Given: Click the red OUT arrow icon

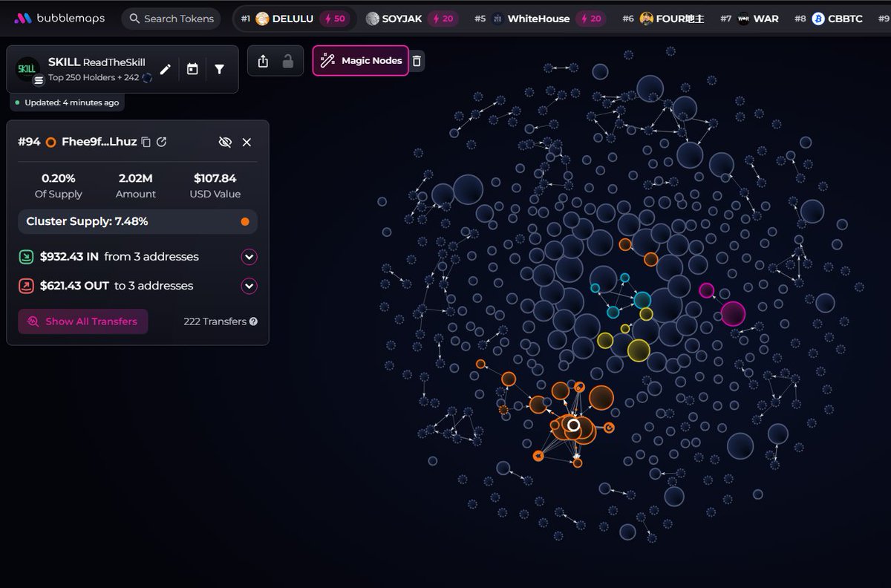Looking at the screenshot, I should coord(26,286).
